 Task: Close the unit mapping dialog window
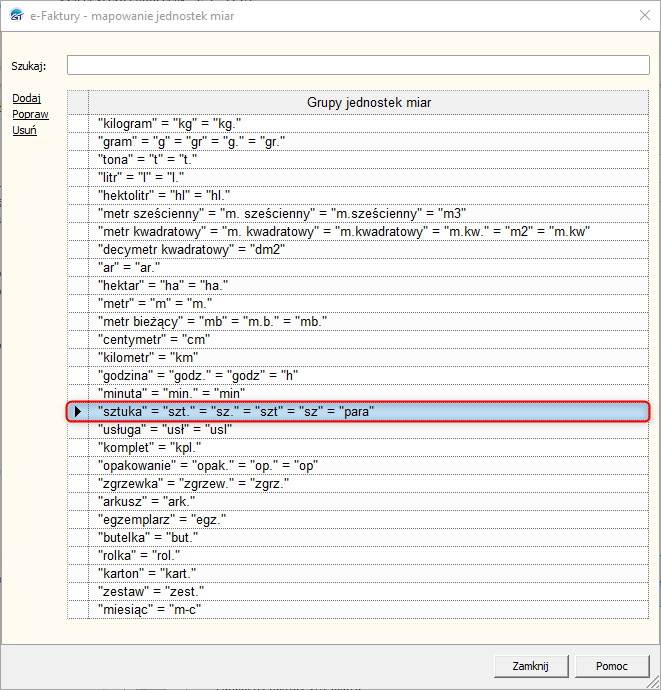click(x=639, y=15)
